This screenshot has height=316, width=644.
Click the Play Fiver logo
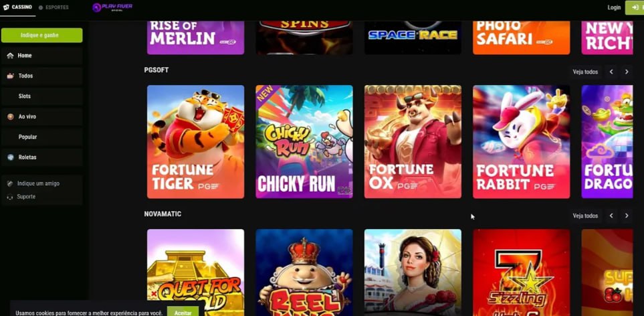112,7
